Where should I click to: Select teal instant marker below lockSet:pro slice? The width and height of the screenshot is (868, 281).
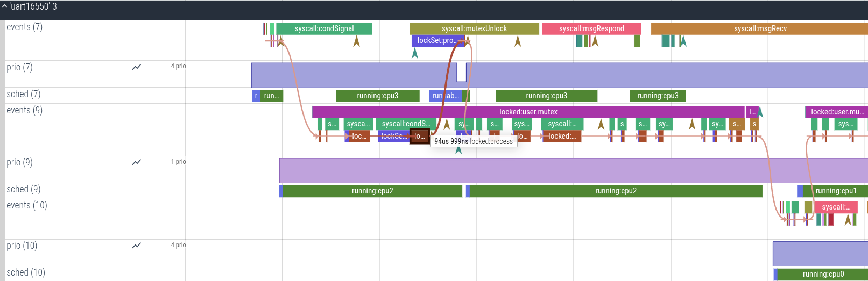414,53
